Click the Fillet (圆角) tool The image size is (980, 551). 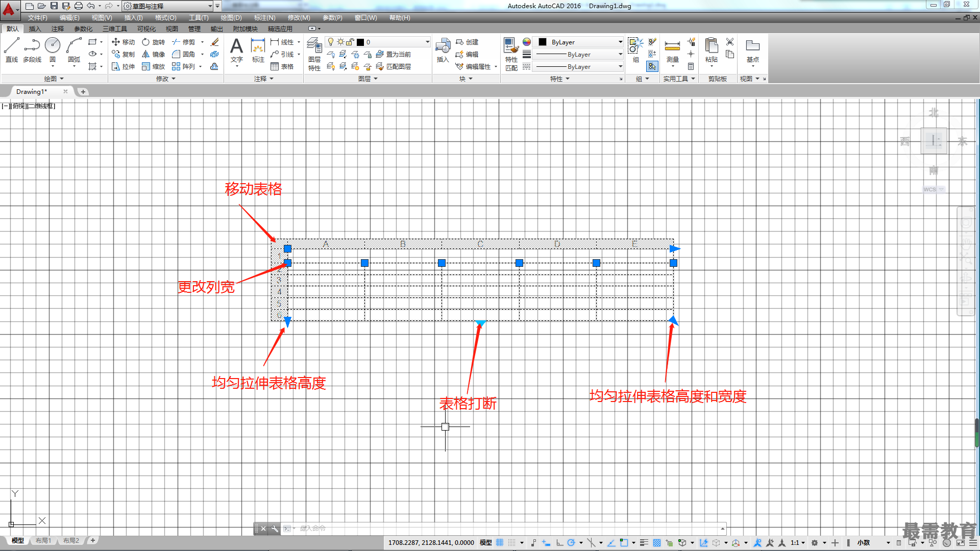pos(184,54)
